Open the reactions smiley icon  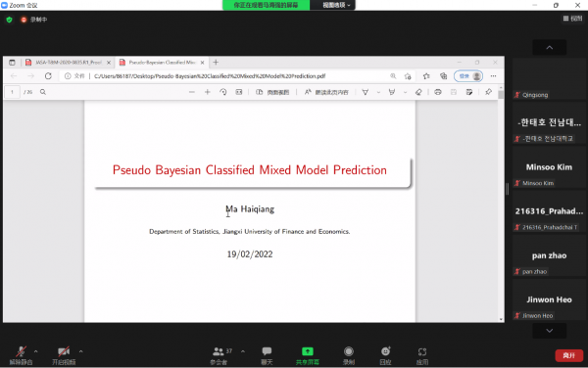pos(385,351)
